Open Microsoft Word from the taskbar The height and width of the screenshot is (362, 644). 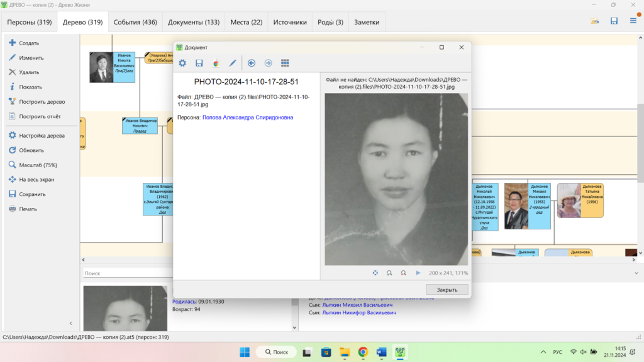[x=381, y=352]
